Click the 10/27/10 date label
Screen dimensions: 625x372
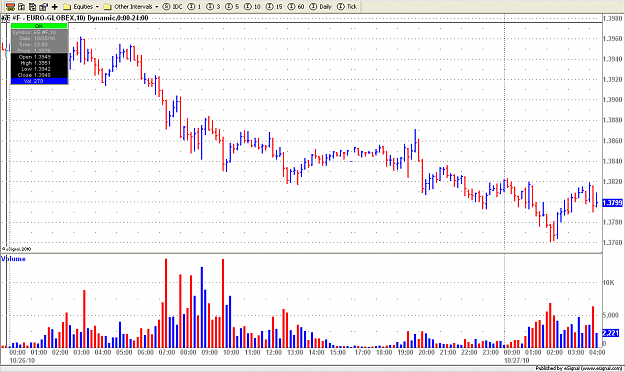pyautogui.click(x=517, y=360)
